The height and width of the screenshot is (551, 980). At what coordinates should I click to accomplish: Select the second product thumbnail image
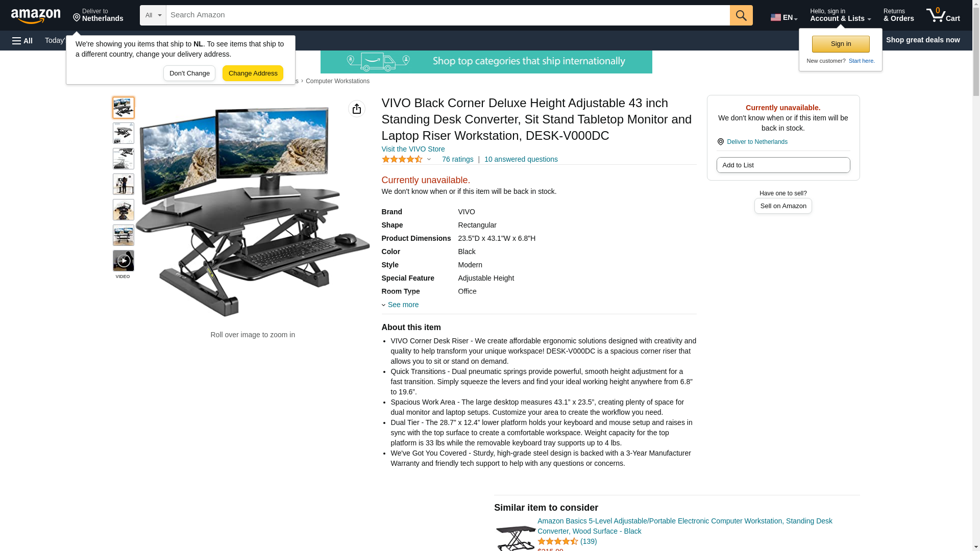point(124,133)
